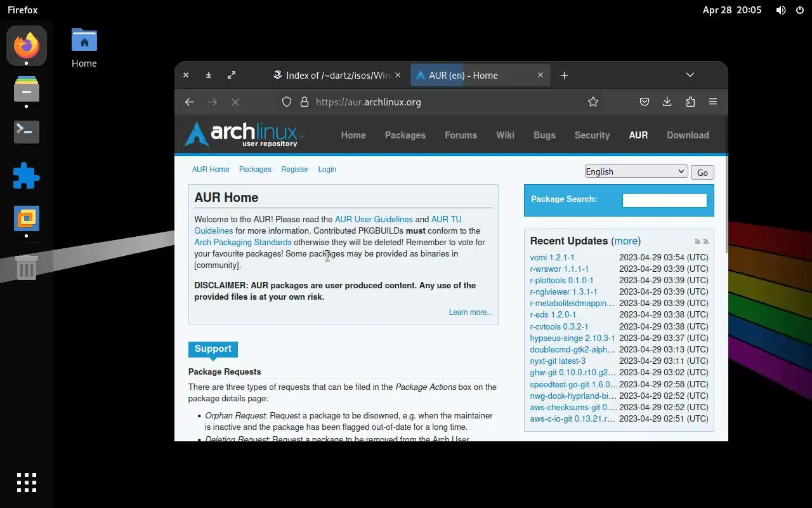View site security padlock info
The image size is (812, 508).
point(304,102)
